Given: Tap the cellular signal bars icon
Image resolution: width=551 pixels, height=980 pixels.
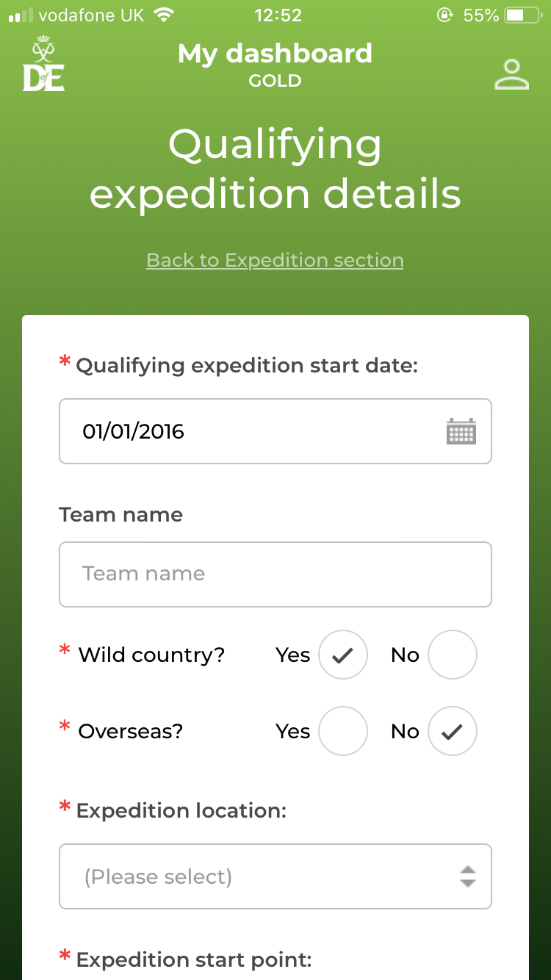Looking at the screenshot, I should point(20,15).
